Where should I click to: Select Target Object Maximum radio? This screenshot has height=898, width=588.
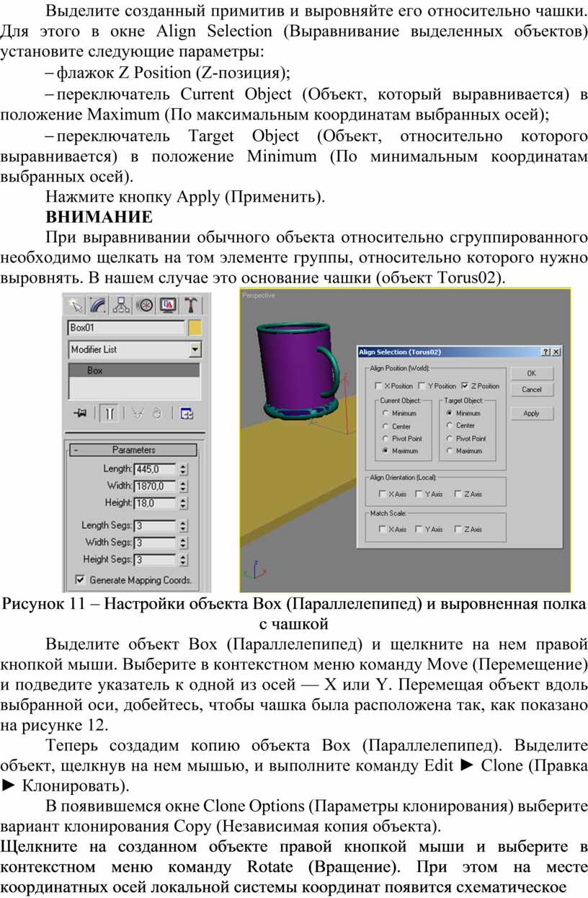point(450,450)
